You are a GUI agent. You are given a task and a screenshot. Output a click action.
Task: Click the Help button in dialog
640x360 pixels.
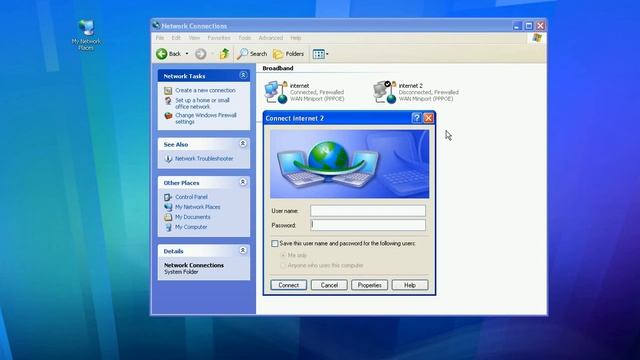410,285
